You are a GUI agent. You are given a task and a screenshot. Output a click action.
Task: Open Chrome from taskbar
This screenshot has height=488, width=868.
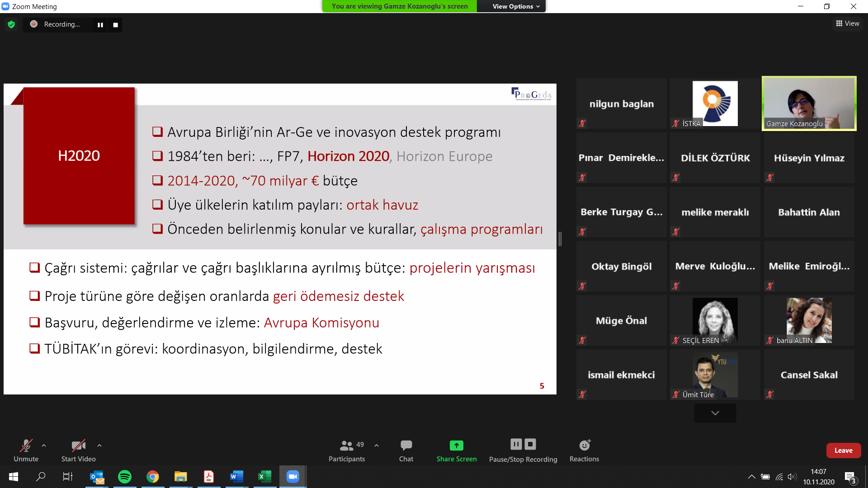153,477
